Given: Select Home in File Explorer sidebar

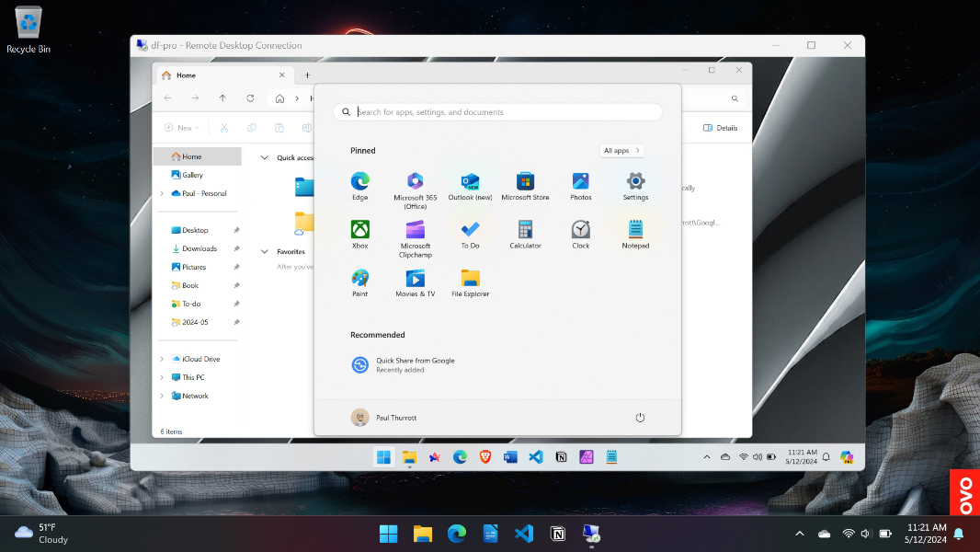Looking at the screenshot, I should coord(198,156).
